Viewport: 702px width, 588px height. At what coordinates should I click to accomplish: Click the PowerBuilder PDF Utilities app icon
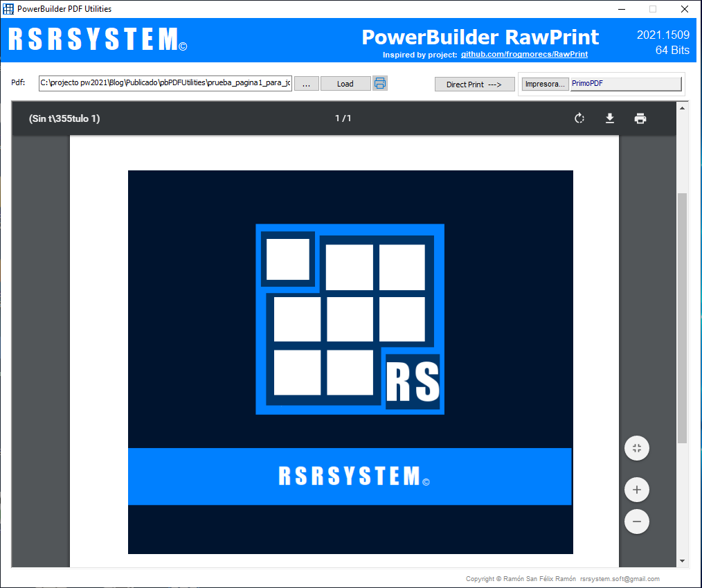[x=8, y=8]
